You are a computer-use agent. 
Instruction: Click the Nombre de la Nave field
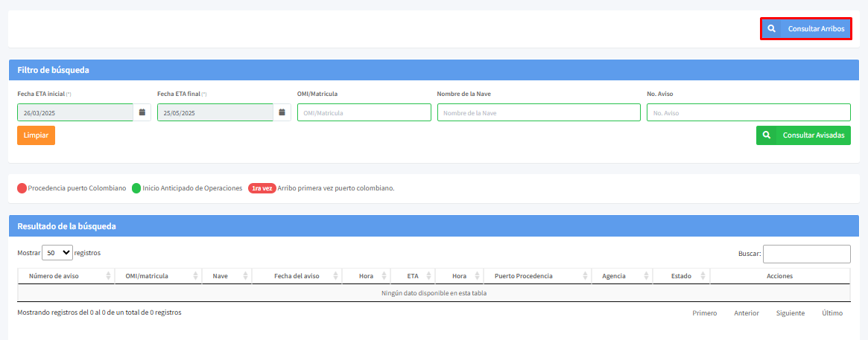point(538,112)
